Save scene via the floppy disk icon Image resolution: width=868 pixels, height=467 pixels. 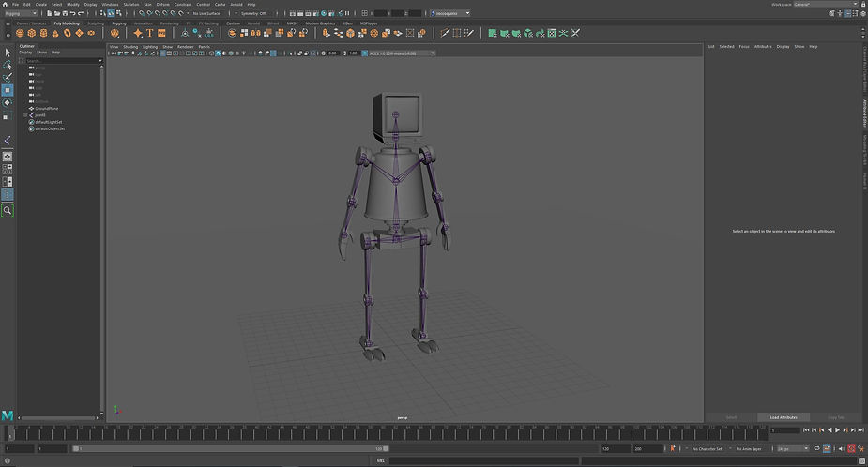(65, 13)
